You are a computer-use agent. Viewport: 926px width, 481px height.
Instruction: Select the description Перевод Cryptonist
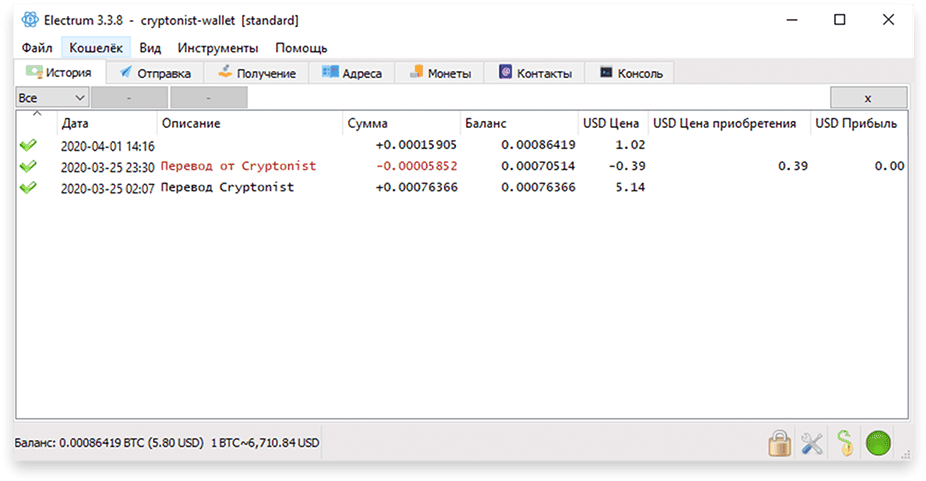(x=227, y=187)
